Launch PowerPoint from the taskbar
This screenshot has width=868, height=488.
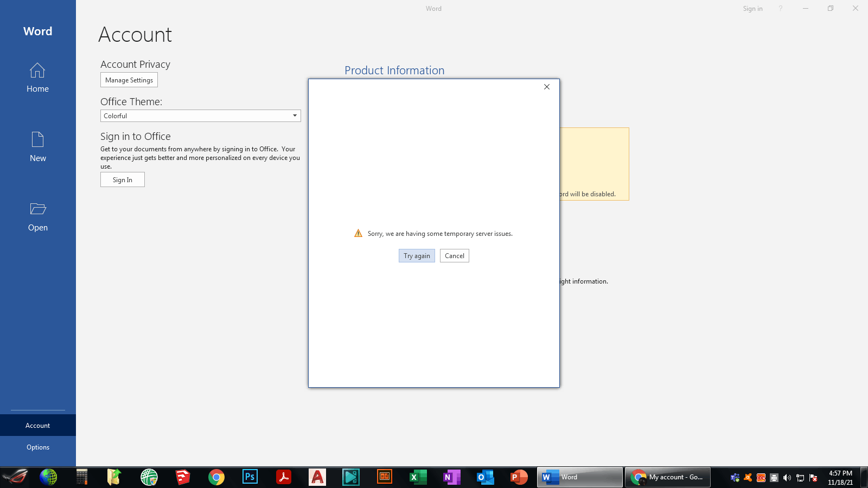coord(519,477)
